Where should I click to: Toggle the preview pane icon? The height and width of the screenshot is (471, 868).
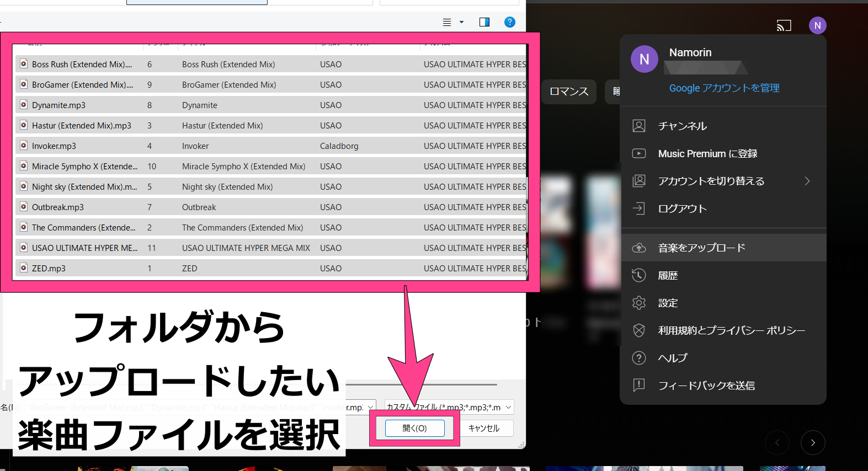[x=484, y=22]
